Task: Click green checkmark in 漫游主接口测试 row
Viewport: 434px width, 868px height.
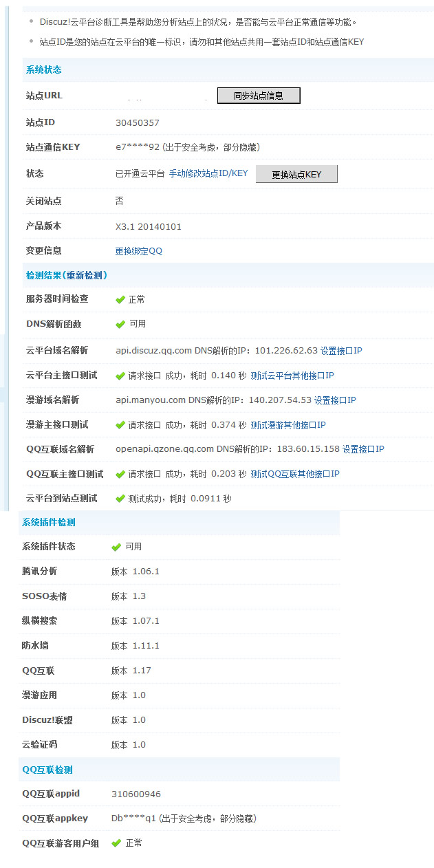Action: [120, 425]
